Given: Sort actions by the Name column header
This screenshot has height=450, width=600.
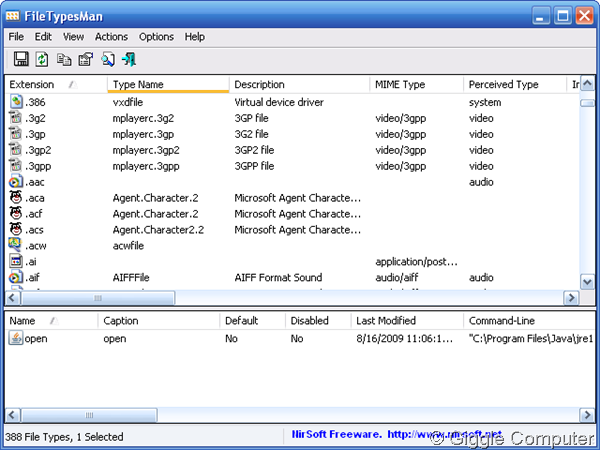Looking at the screenshot, I should click(52, 321).
